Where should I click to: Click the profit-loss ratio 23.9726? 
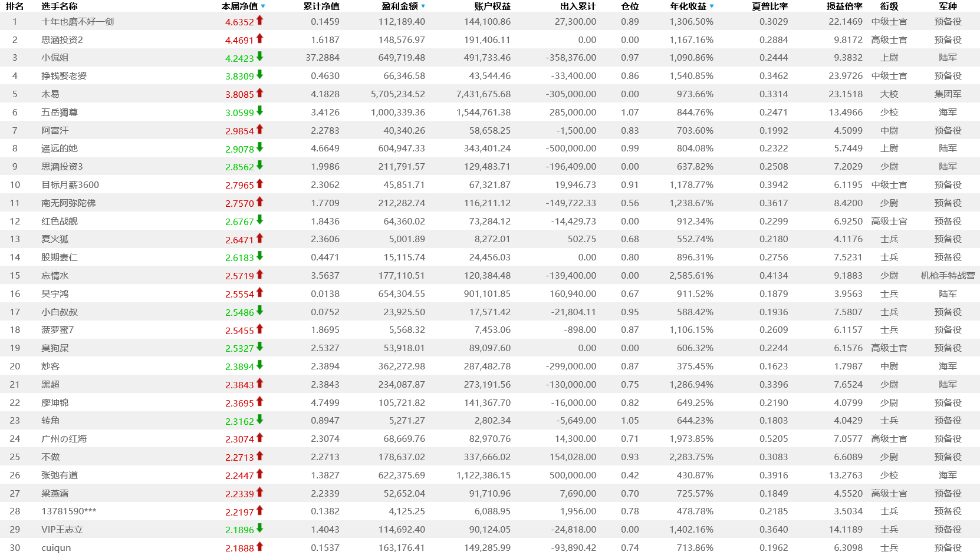(846, 76)
